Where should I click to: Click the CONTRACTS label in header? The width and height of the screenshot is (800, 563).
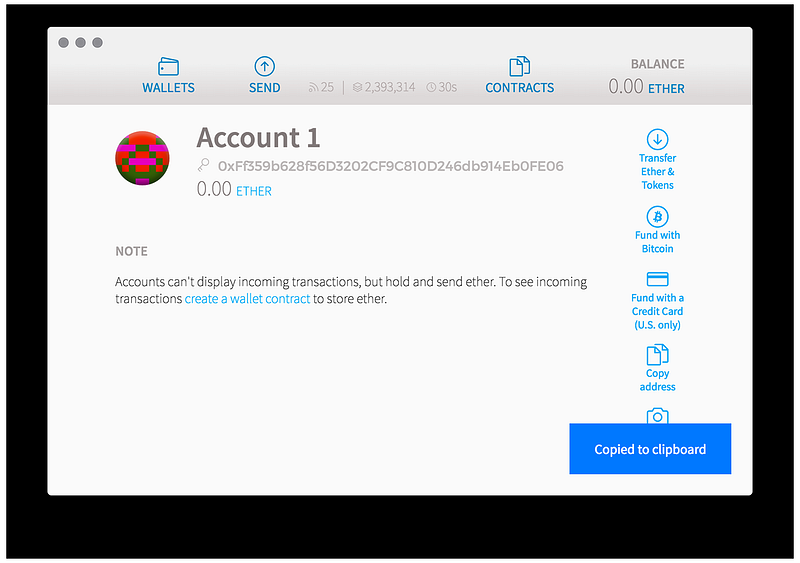click(519, 88)
